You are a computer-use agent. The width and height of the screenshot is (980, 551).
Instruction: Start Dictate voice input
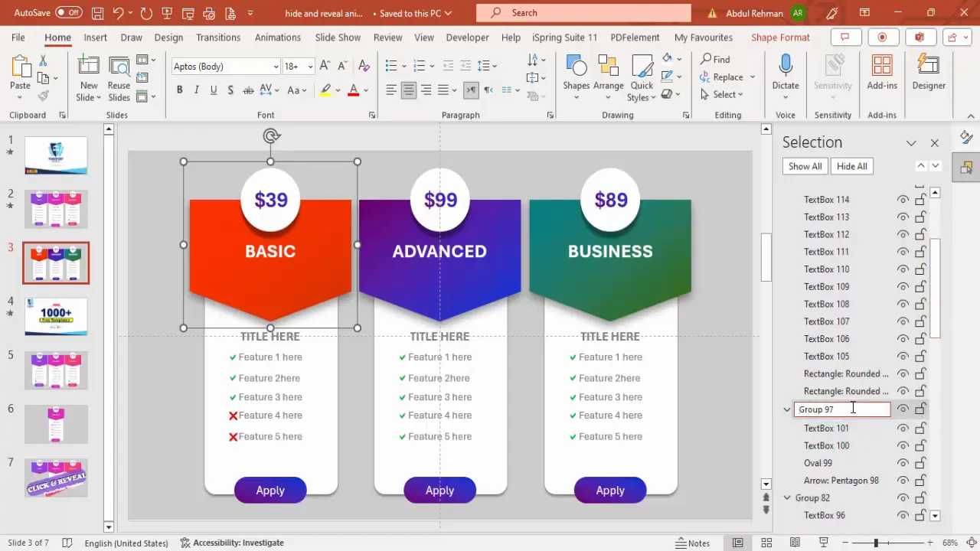786,77
